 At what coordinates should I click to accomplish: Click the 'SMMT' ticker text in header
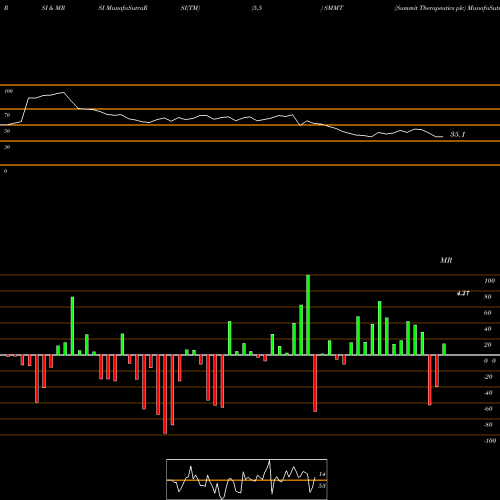333,8
